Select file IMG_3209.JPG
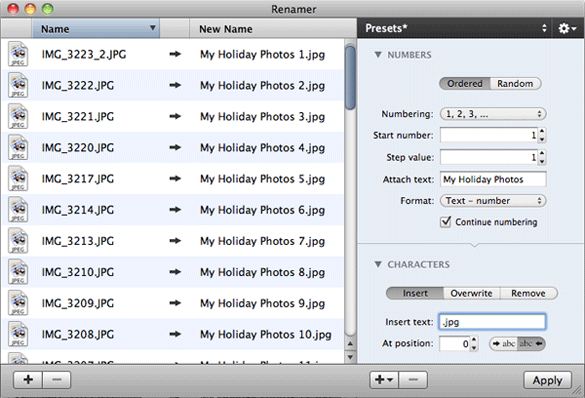Viewport: 585px width, 398px height. (x=78, y=303)
